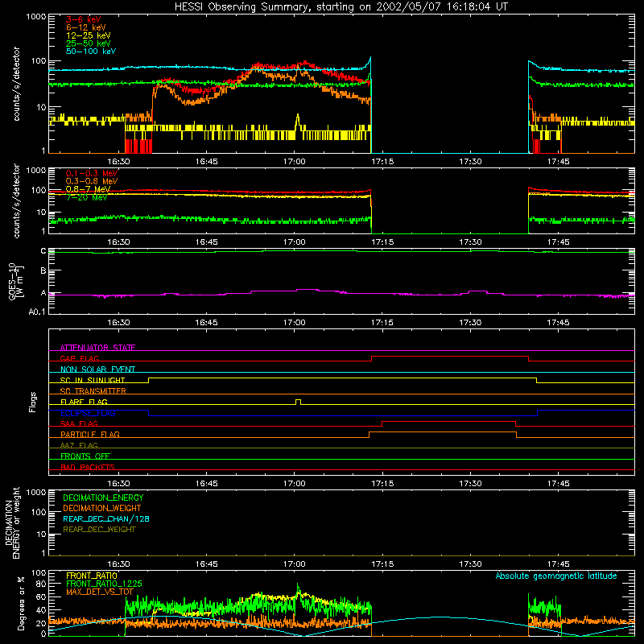The height and width of the screenshot is (644, 644).
Task: Click the B tick label on GOES axis
Action: pyautogui.click(x=43, y=271)
